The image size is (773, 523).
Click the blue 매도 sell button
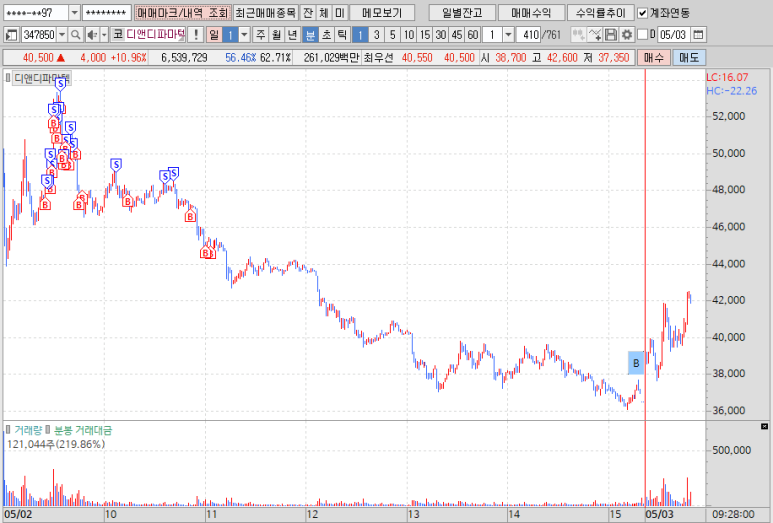tap(689, 58)
